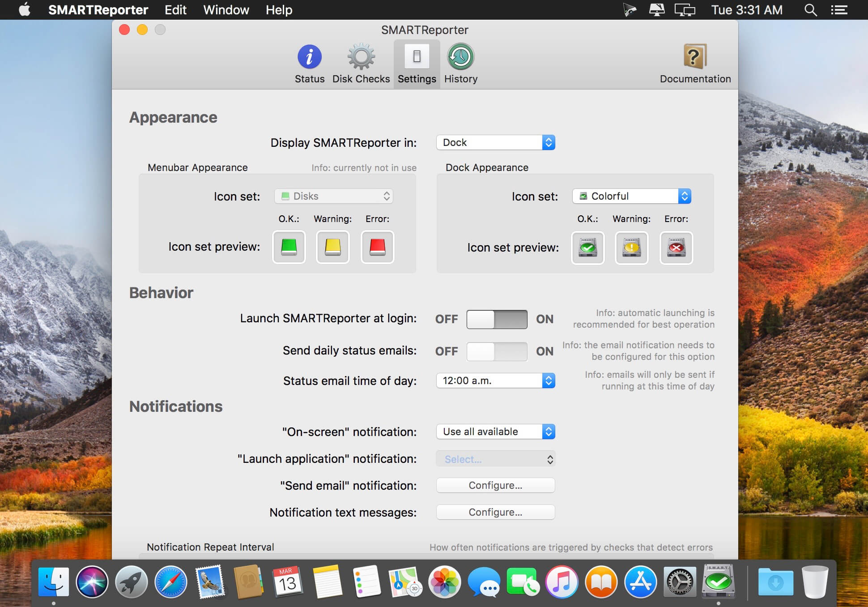This screenshot has width=868, height=607.
Task: Launch Siri from the Dock
Action: (92, 582)
